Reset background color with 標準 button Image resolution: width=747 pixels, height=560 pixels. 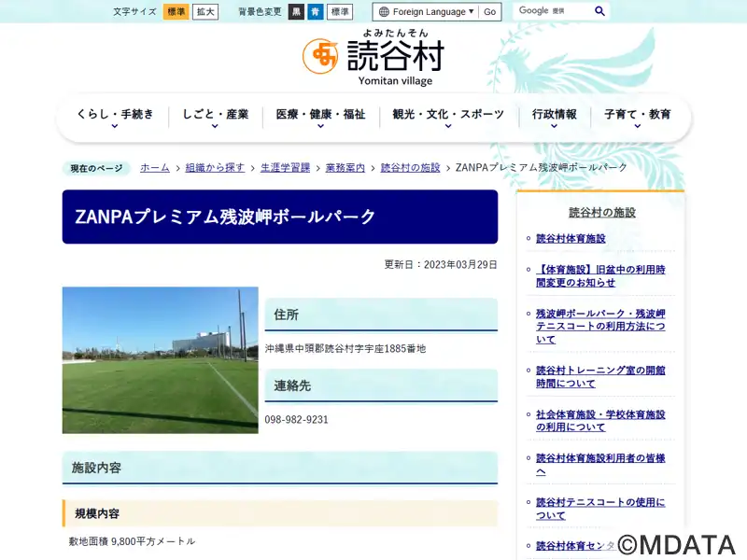340,12
